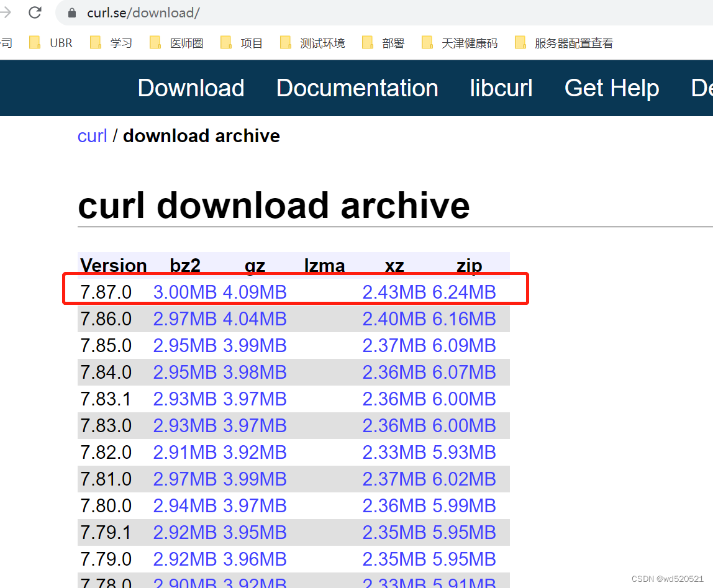Download the 7.83.1 gz archive

coord(255,399)
